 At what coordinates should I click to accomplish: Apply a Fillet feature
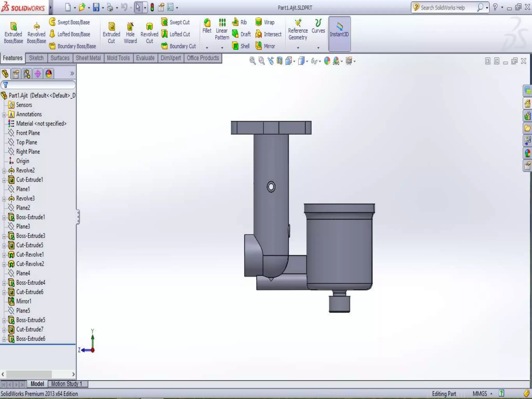click(x=207, y=26)
